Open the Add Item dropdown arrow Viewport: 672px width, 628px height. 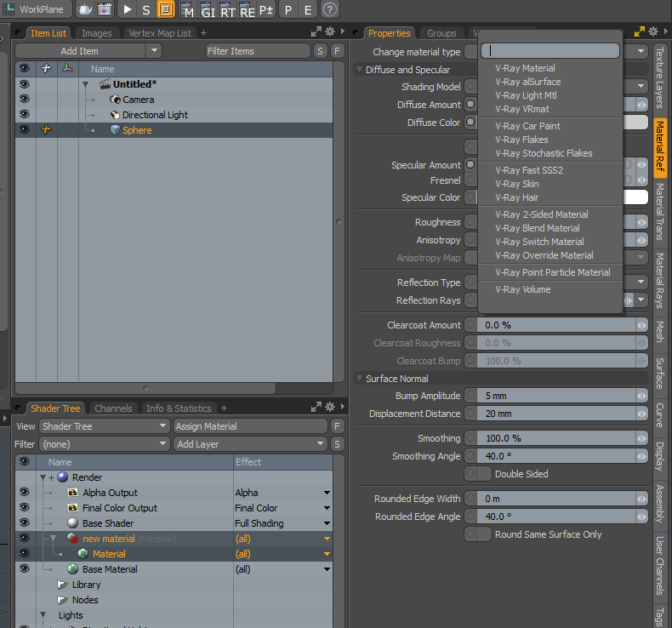click(154, 50)
